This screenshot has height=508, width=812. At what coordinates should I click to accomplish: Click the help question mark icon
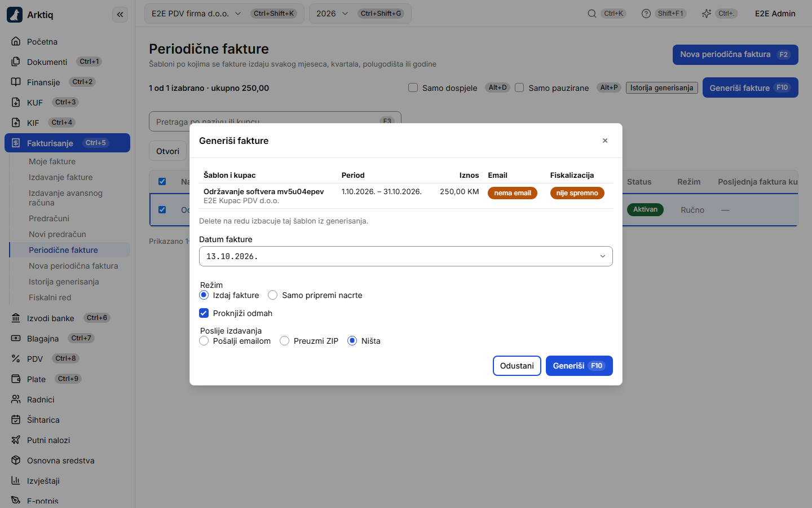pos(646,14)
